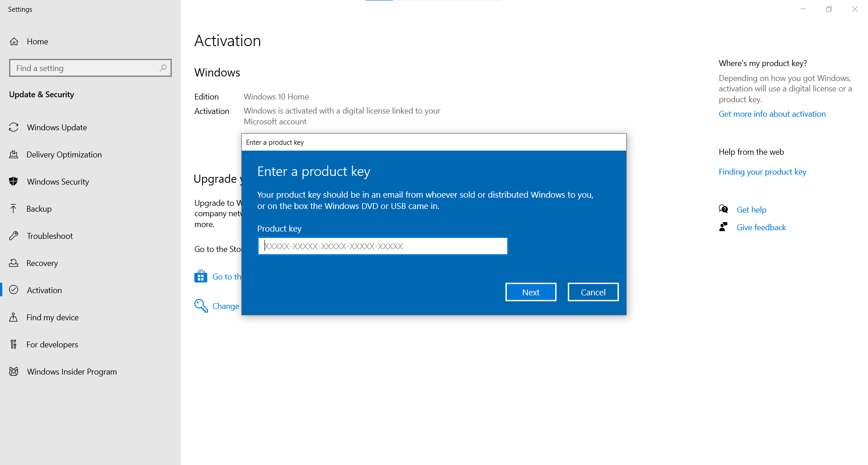
Task: Open the Get help link
Action: [751, 210]
